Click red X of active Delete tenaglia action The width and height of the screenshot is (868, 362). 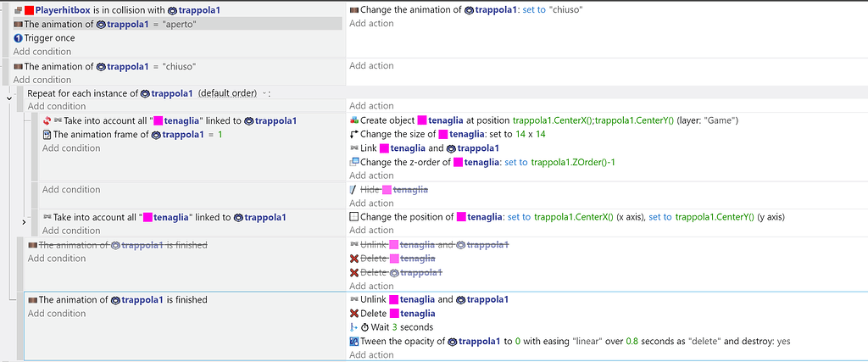click(x=354, y=314)
